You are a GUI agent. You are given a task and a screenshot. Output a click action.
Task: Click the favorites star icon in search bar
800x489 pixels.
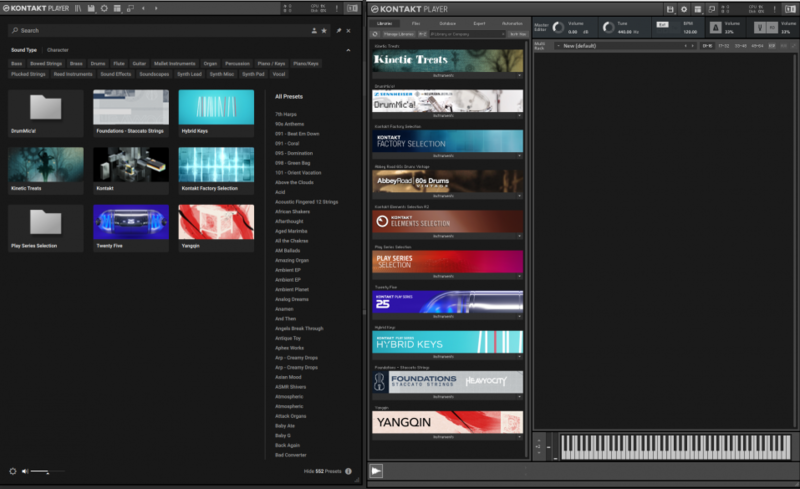point(325,31)
